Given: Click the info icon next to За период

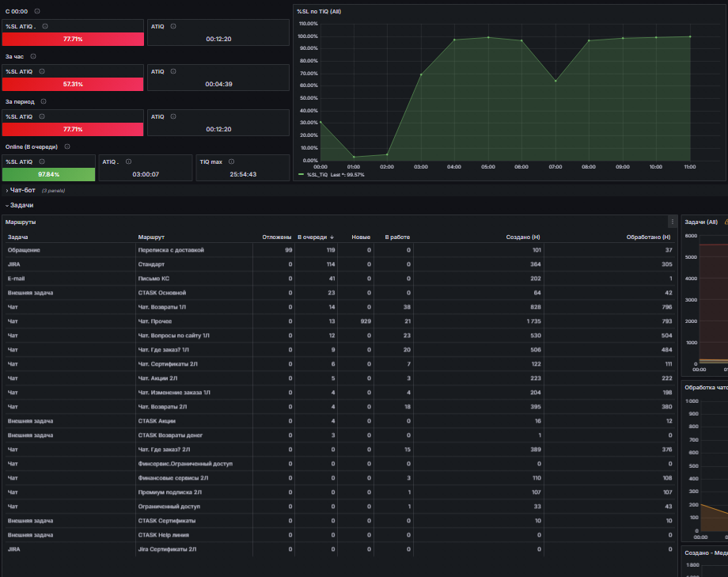Looking at the screenshot, I should click(44, 101).
